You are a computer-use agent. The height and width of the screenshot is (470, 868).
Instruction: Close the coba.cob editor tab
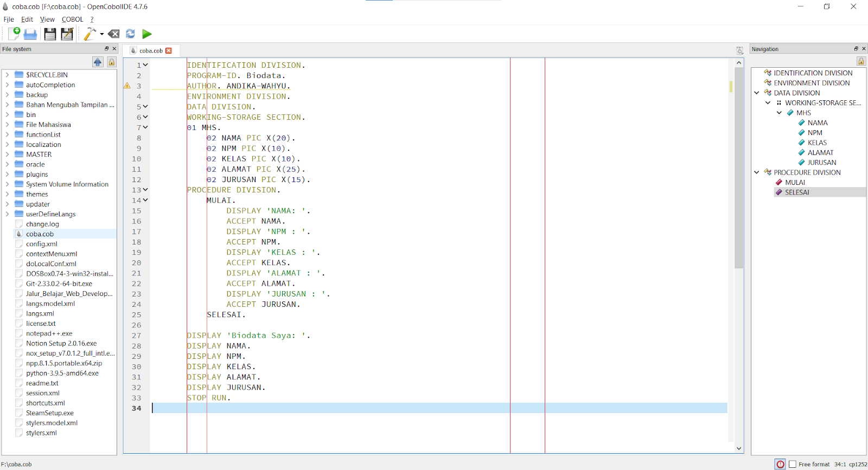(169, 50)
